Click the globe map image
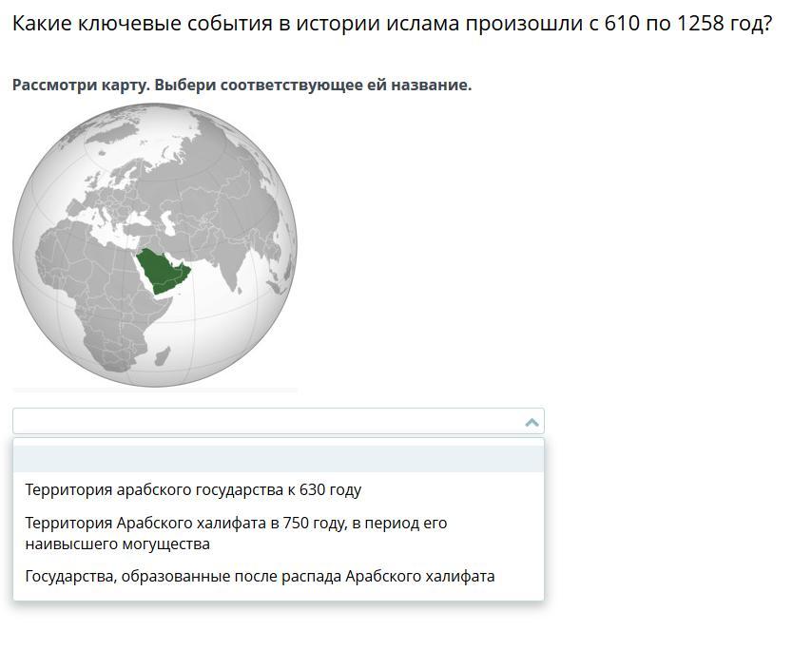812x668 pixels. [x=155, y=245]
